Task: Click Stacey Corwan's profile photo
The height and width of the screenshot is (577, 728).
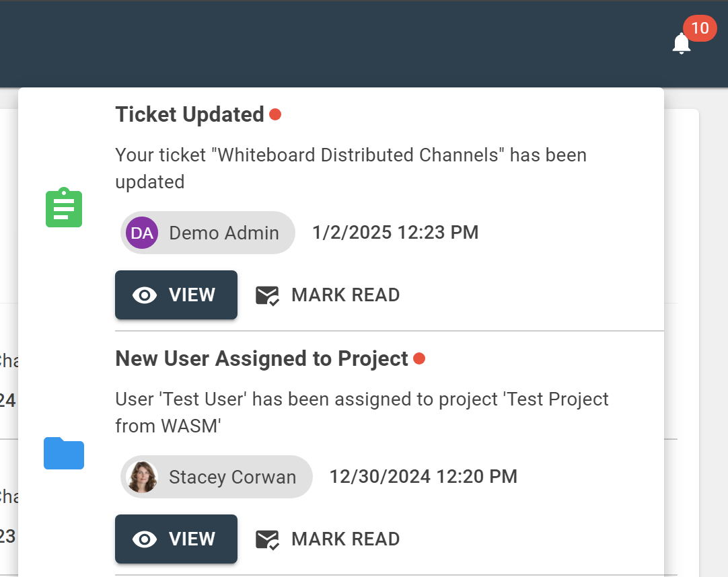Action: pyautogui.click(x=142, y=477)
